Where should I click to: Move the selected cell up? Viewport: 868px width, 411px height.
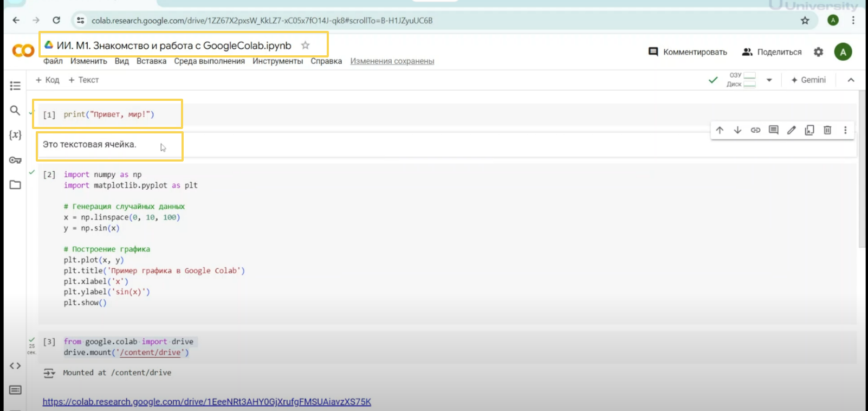720,130
